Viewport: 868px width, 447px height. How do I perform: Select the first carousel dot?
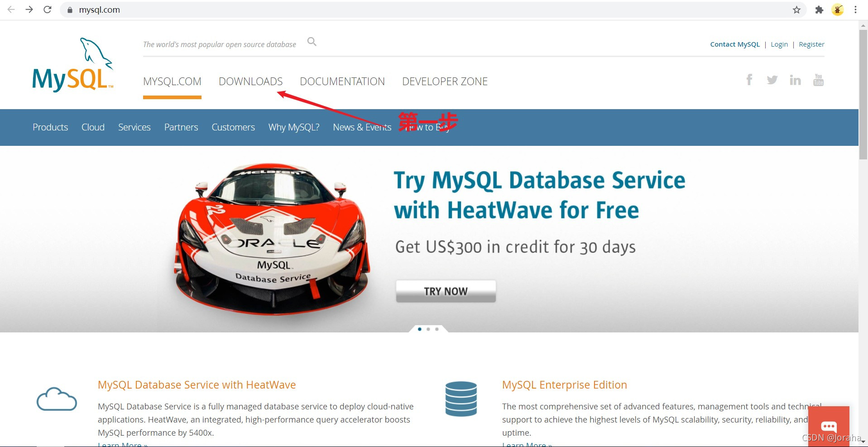[x=420, y=329]
